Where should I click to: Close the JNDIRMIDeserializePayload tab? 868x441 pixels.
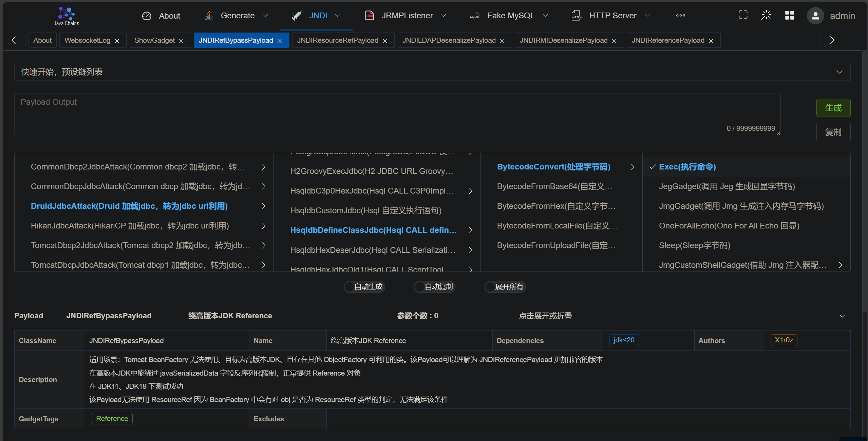point(614,41)
